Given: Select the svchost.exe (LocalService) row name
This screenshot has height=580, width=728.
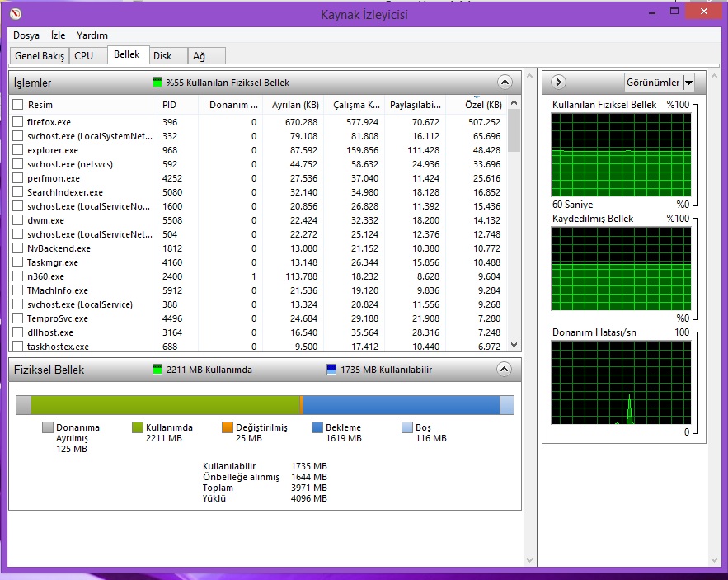Looking at the screenshot, I should (x=80, y=304).
